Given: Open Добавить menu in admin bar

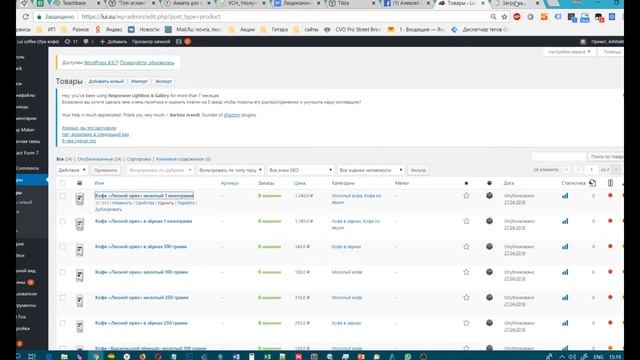Looking at the screenshot, I should click(113, 42).
